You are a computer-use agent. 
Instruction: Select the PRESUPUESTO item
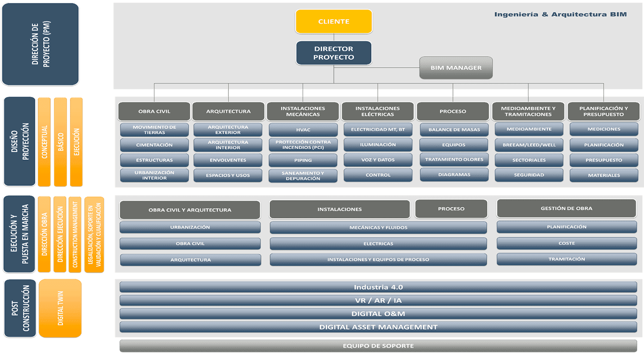pos(603,160)
